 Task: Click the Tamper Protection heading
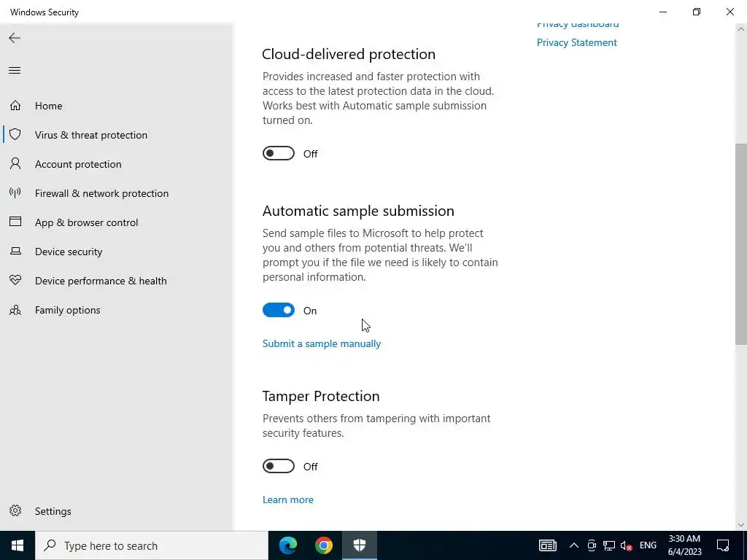coord(321,396)
